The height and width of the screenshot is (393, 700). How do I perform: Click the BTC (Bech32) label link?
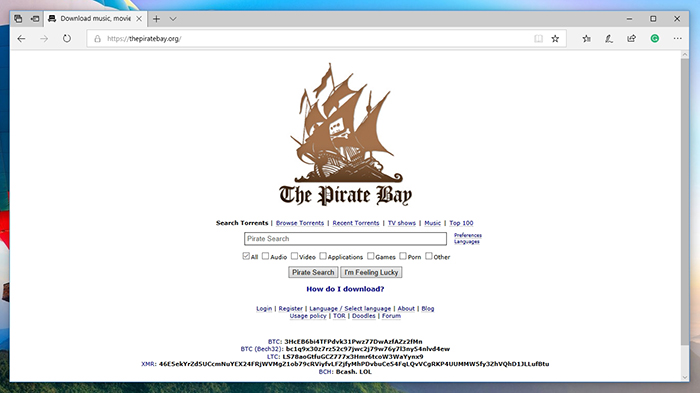tap(261, 349)
